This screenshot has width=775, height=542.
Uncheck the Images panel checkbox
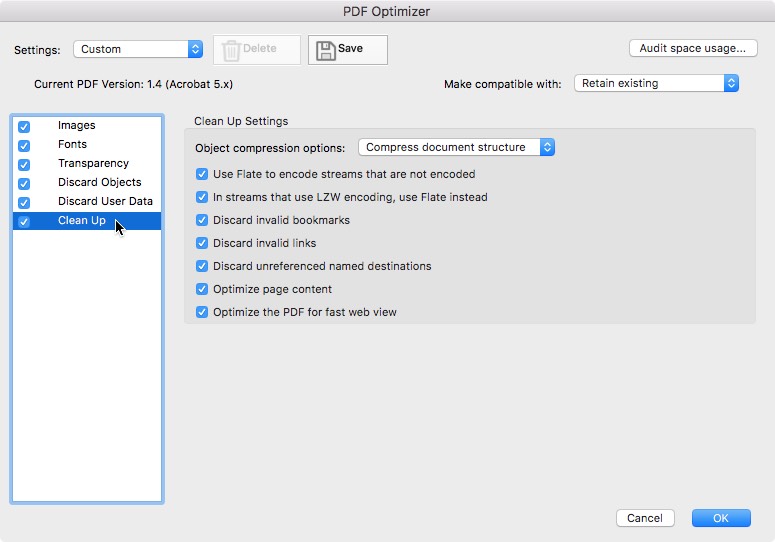(x=24, y=126)
